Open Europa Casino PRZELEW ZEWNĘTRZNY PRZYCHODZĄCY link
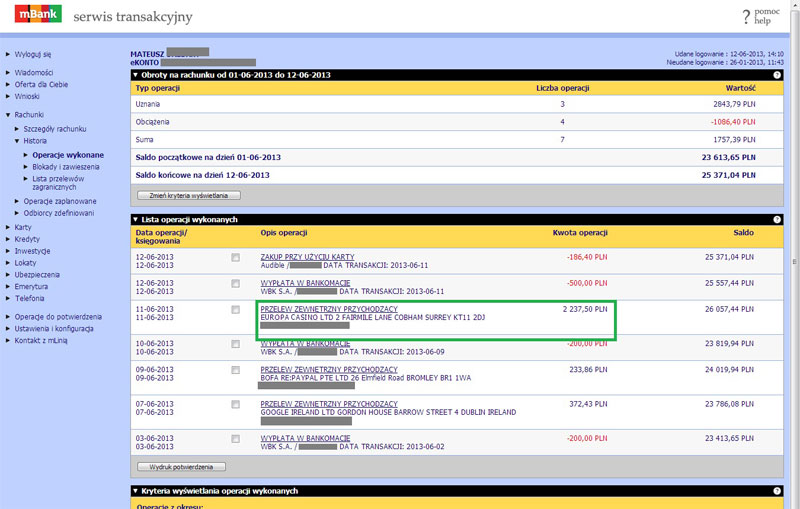This screenshot has width=800, height=509. pos(329,309)
